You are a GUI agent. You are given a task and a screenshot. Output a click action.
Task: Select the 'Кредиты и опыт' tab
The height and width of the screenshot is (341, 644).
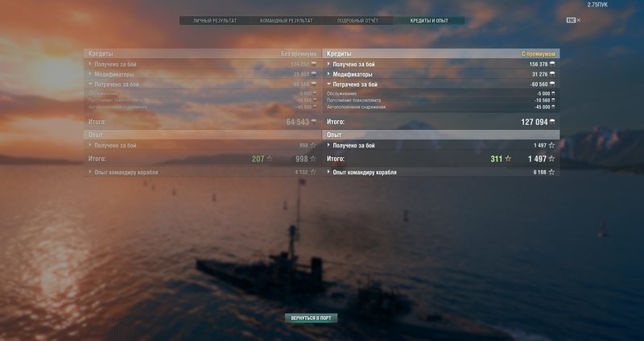pos(429,21)
